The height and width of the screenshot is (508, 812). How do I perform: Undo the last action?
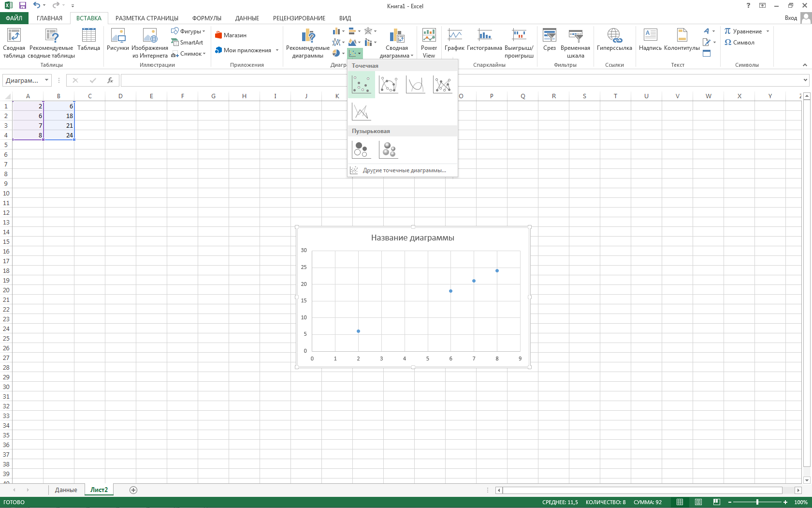tap(37, 6)
